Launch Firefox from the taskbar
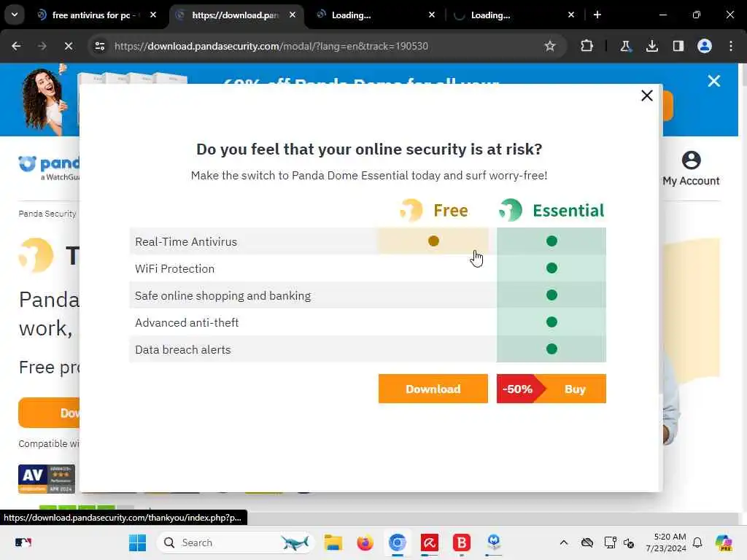Image resolution: width=747 pixels, height=560 pixels. pyautogui.click(x=365, y=542)
